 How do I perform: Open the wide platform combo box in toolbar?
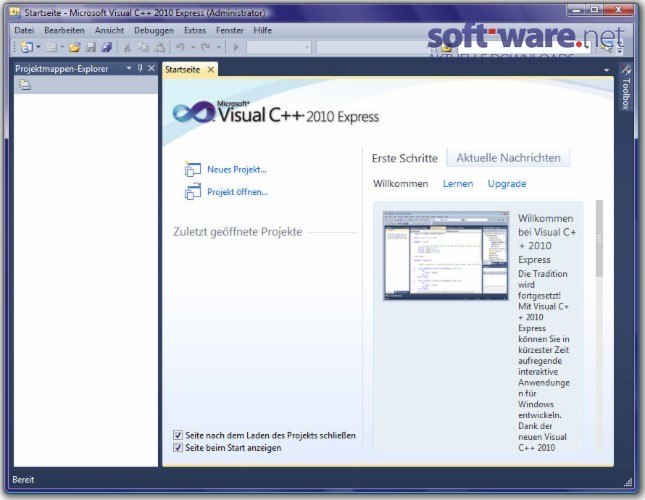(x=372, y=47)
